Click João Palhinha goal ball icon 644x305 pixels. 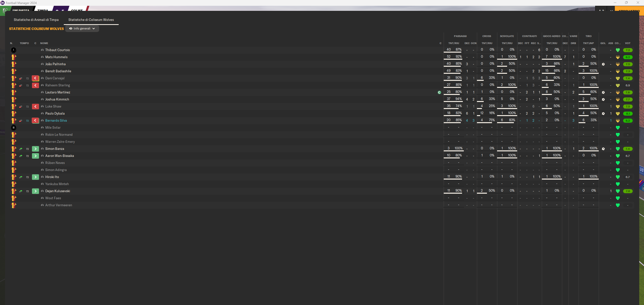[x=603, y=64]
